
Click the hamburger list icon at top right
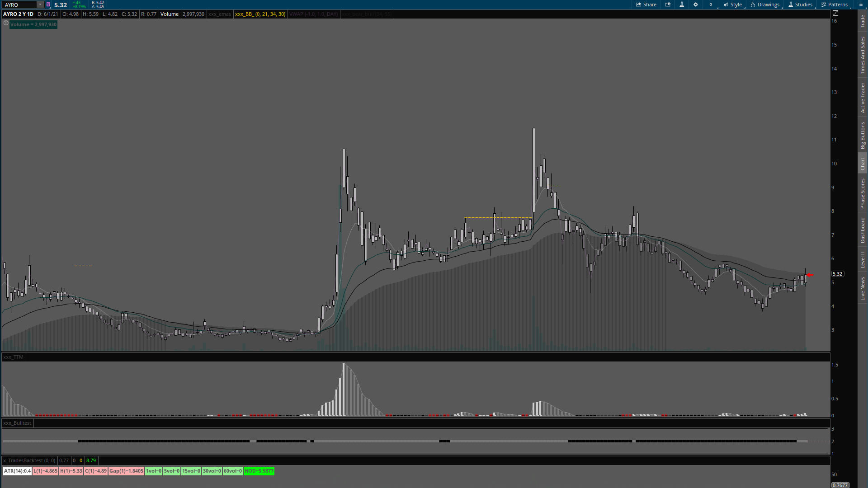[860, 5]
